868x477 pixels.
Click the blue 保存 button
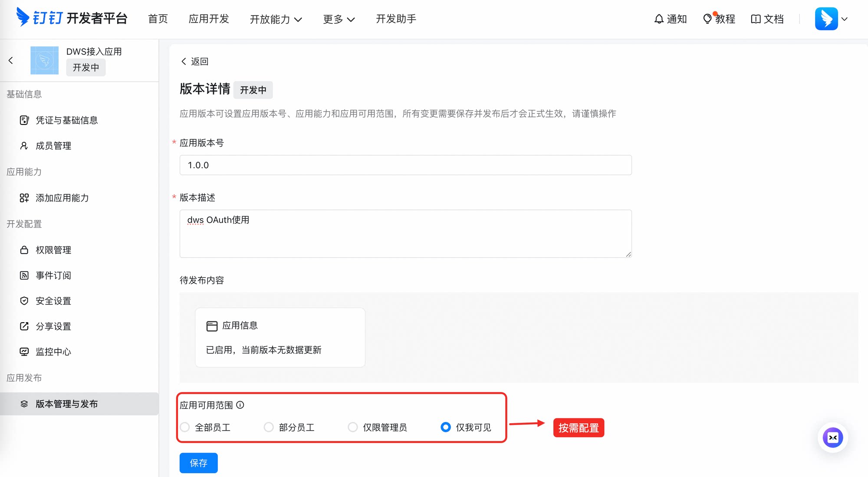point(198,463)
